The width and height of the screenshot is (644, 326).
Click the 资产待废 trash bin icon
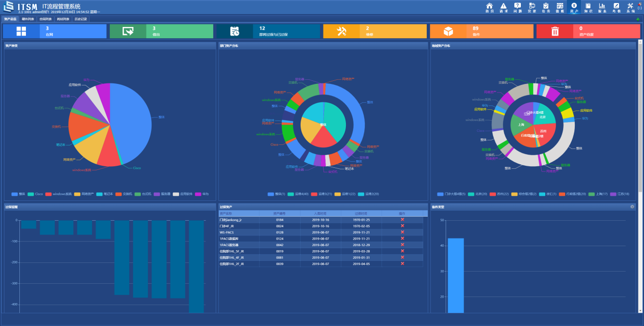pos(555,31)
